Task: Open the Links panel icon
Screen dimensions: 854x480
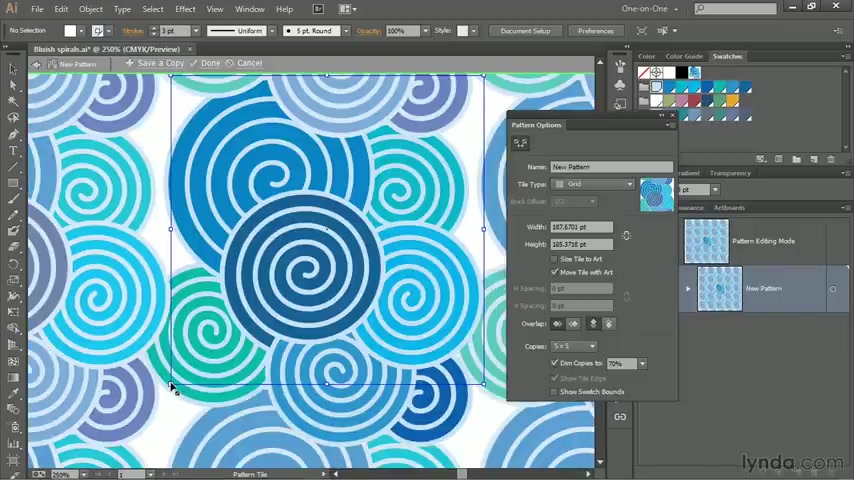Action: (x=620, y=417)
